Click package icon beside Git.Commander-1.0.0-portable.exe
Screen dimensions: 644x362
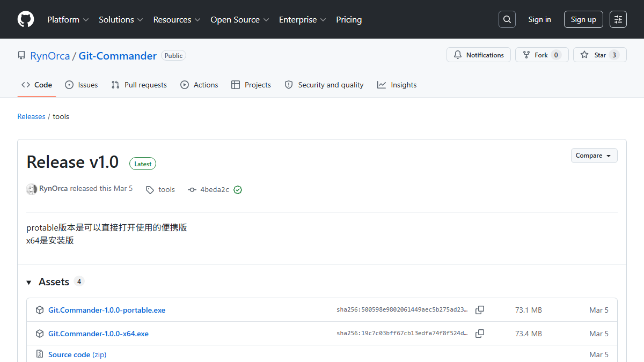coord(40,310)
